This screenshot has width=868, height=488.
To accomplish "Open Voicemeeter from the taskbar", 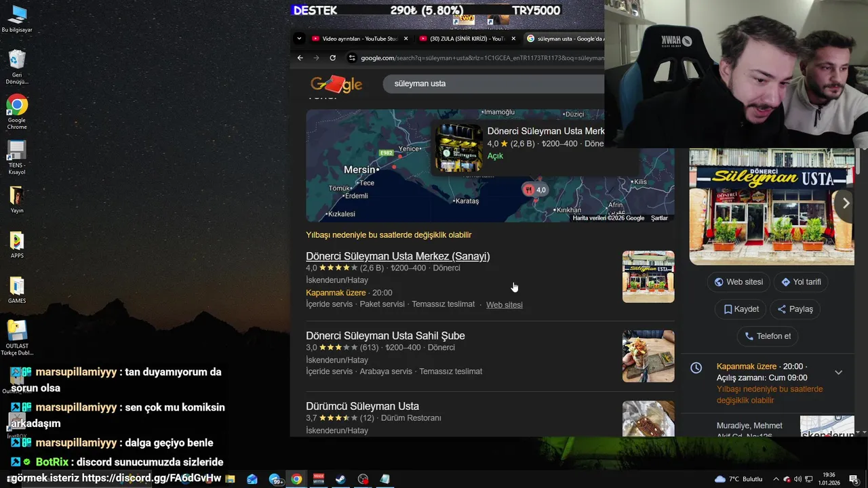I will tap(318, 479).
